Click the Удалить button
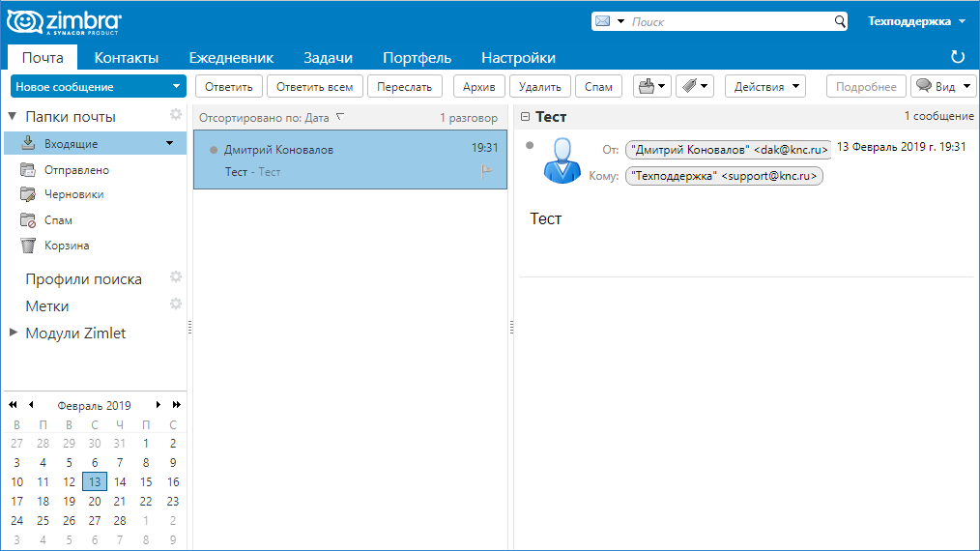 (540, 86)
